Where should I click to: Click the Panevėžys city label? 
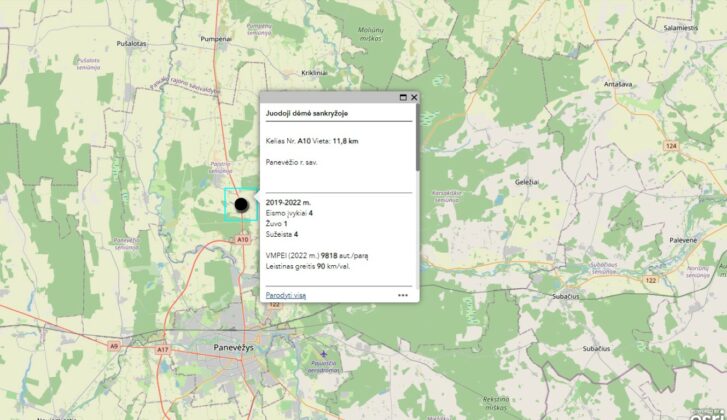(x=234, y=347)
